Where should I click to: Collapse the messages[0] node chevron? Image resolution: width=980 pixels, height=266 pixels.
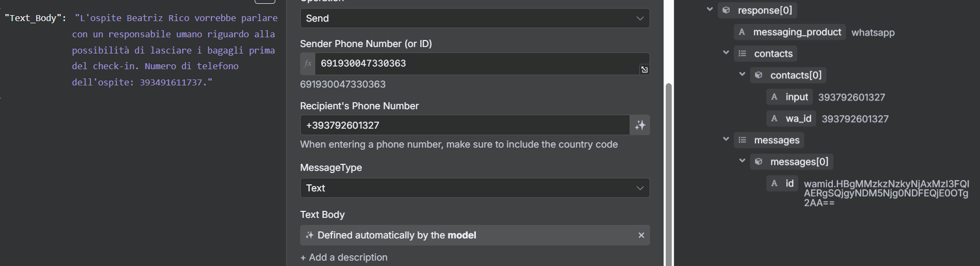742,161
